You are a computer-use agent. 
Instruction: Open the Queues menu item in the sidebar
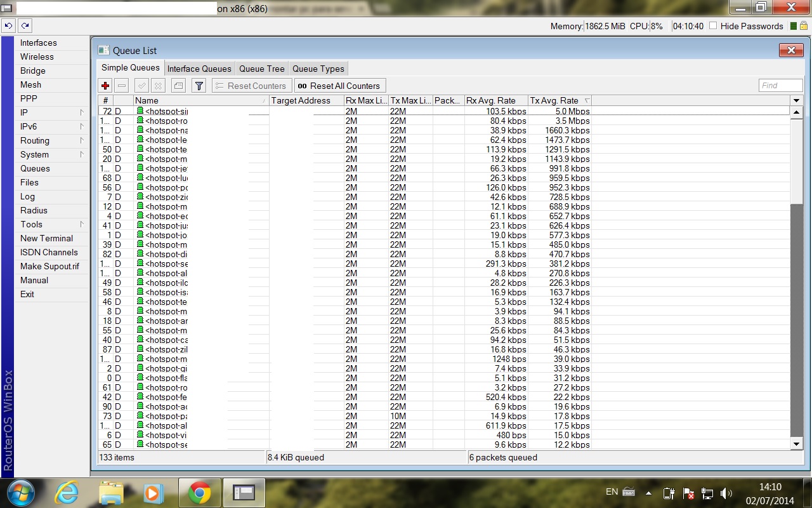coord(35,168)
